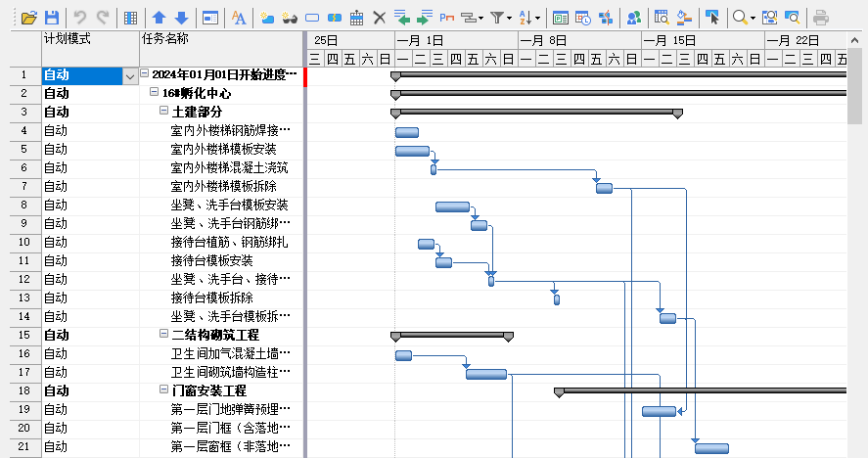The height and width of the screenshot is (458, 868).
Task: Select task 接待台植筋、钢筋绑扎
Action: (x=229, y=242)
